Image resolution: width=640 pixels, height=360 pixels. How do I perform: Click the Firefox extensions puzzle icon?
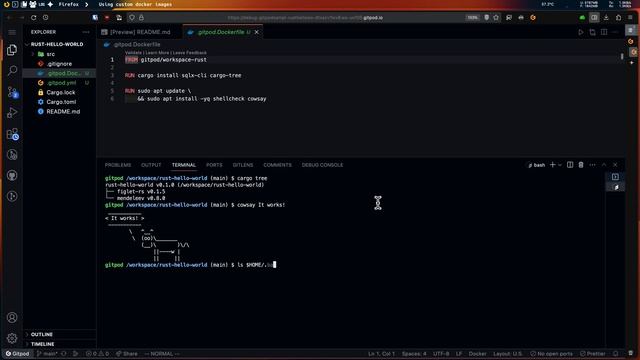tap(618, 18)
